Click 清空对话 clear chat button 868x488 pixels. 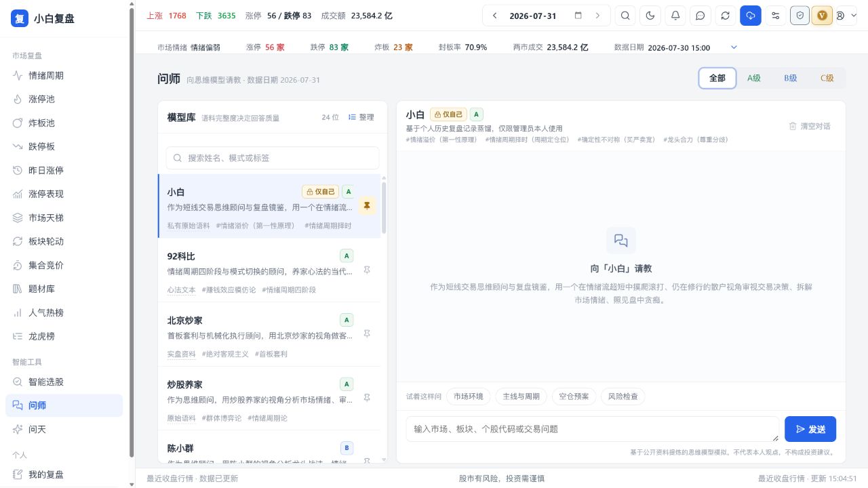click(x=810, y=126)
